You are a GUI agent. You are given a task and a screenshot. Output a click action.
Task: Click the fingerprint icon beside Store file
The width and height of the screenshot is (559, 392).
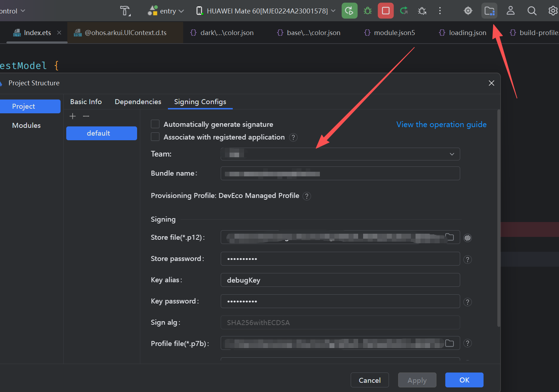click(468, 238)
